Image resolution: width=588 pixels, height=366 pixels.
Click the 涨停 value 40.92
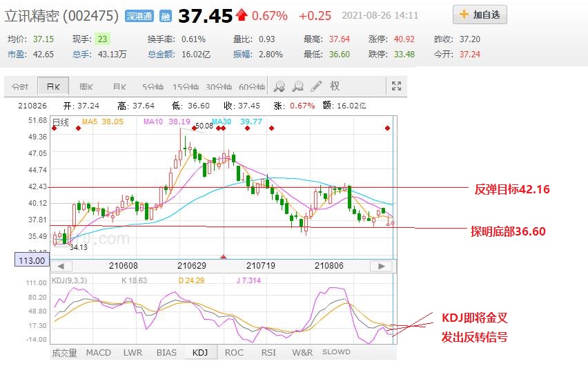pos(404,39)
